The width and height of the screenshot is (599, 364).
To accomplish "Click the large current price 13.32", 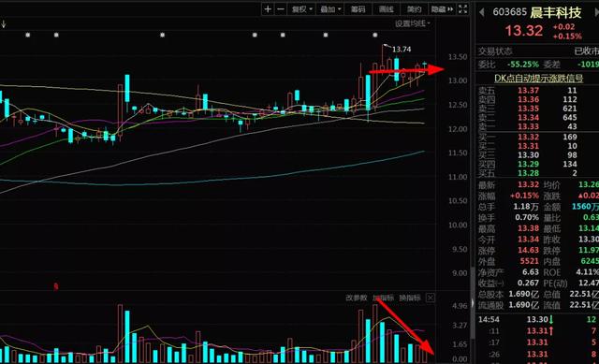I will point(524,31).
